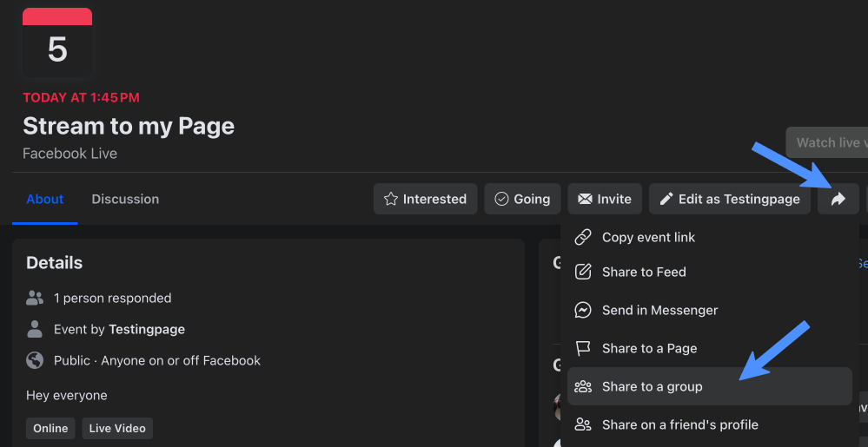Viewport: 868px width, 447px height.
Task: Click the flag icon beside Share to a Page
Action: [x=584, y=348]
